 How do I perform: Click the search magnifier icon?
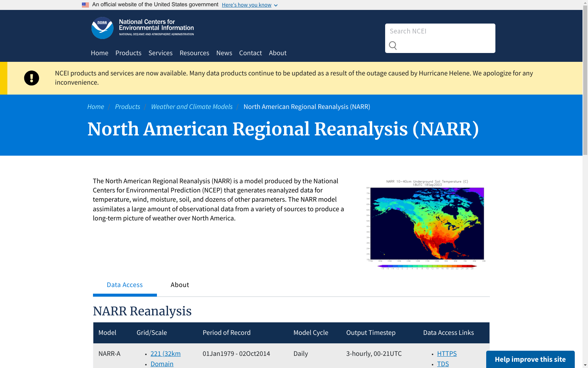click(393, 46)
